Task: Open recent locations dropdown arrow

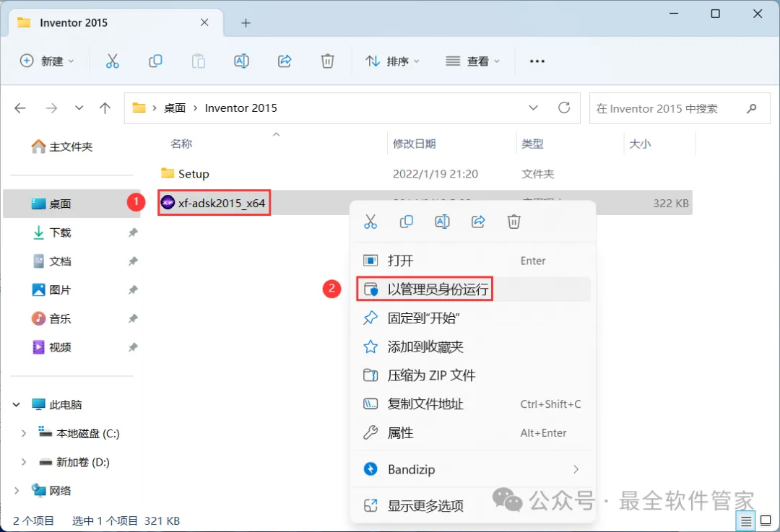Action: click(79, 108)
